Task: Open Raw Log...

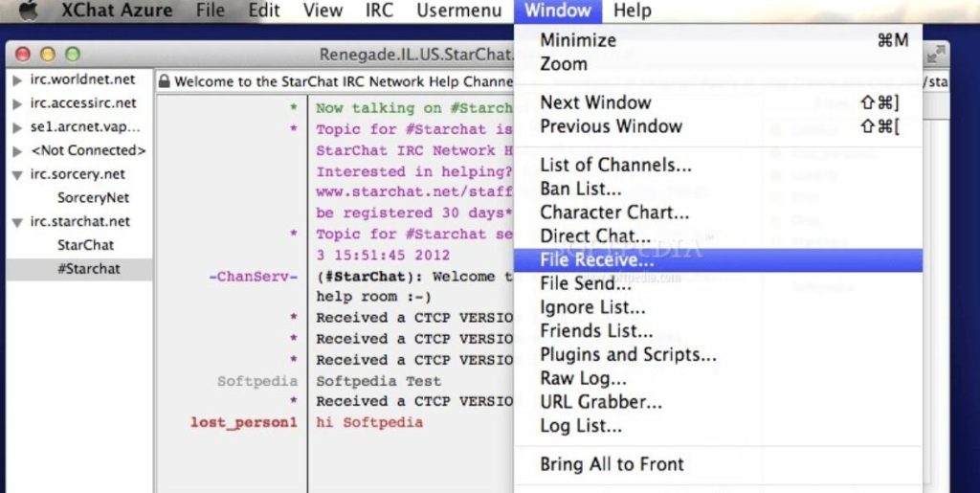Action: tap(718, 379)
